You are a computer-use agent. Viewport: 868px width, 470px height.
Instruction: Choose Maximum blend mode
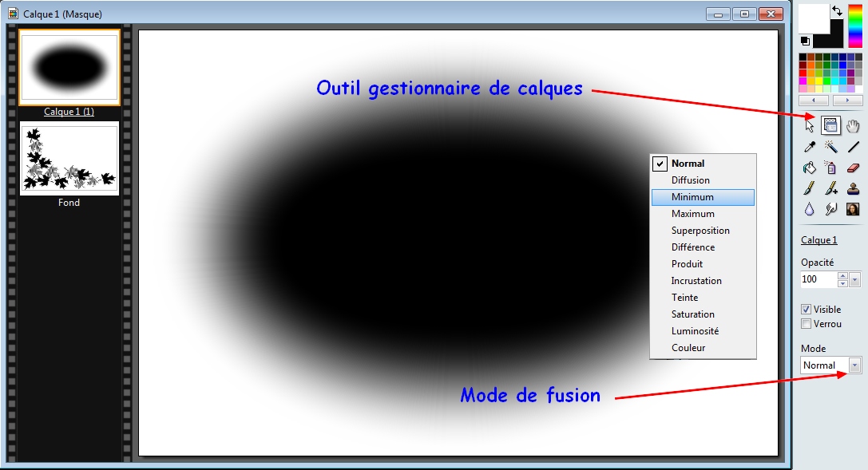[703, 214]
